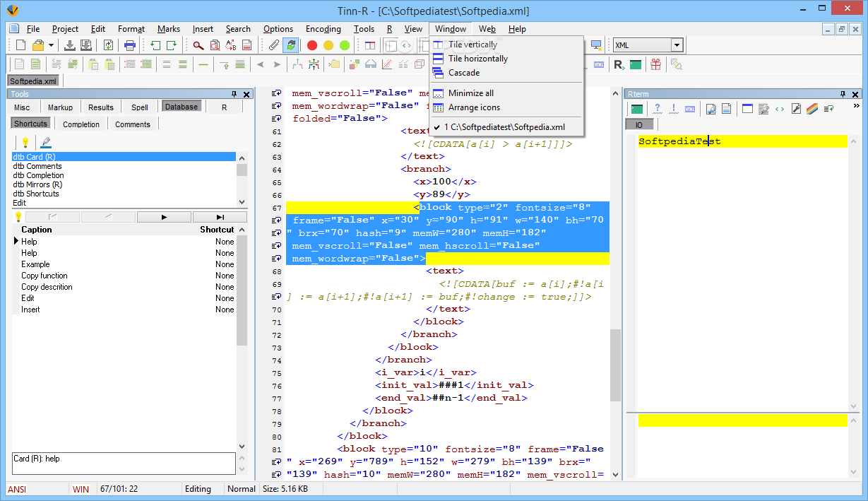The width and height of the screenshot is (868, 501).
Task: Create a new file with the toolbar icon
Action: [20, 45]
